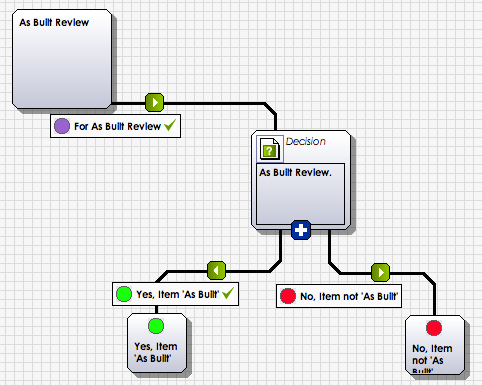Click the For As Built Review transition label text
The height and width of the screenshot is (385, 482).
tap(117, 126)
